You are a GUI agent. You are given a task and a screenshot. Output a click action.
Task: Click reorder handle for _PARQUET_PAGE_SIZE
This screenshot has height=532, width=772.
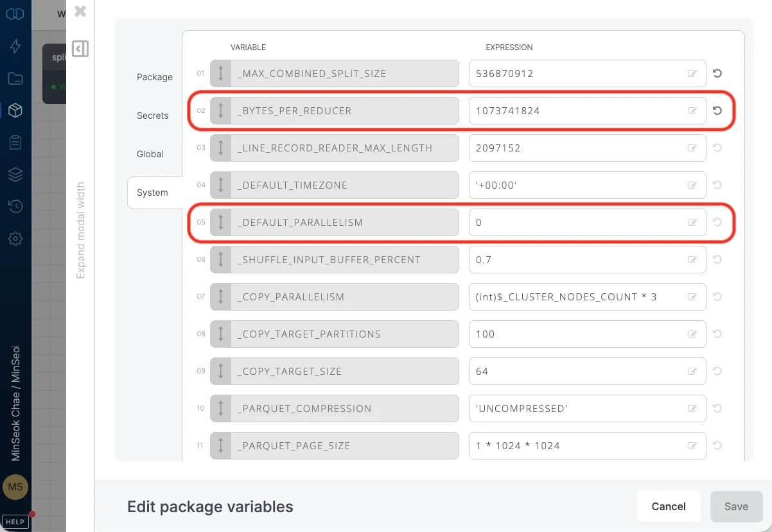(221, 445)
